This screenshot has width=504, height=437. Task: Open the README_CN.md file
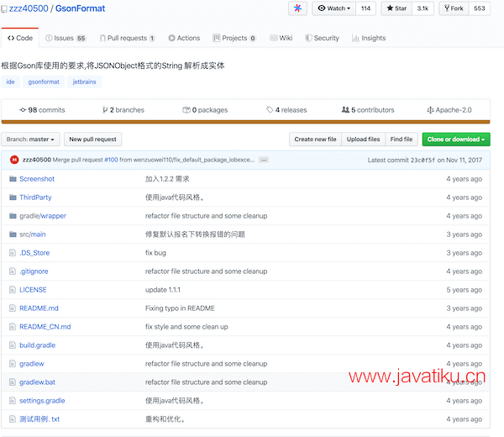(45, 327)
